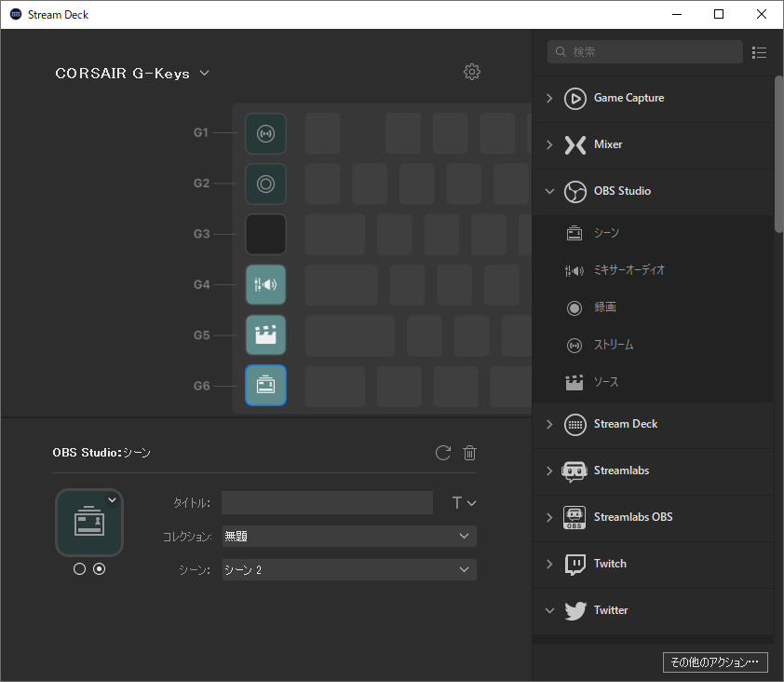
Task: Select the G5 source clapperboard key
Action: tap(265, 334)
